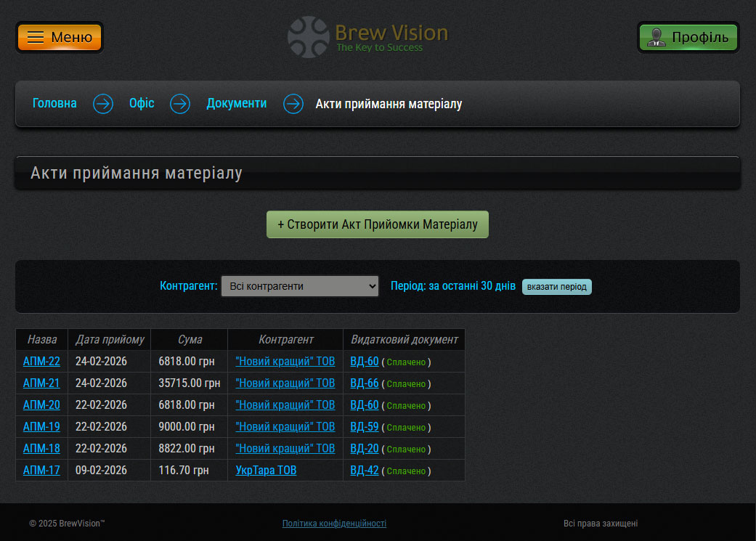
Task: Open the Профіль user button
Action: click(688, 37)
